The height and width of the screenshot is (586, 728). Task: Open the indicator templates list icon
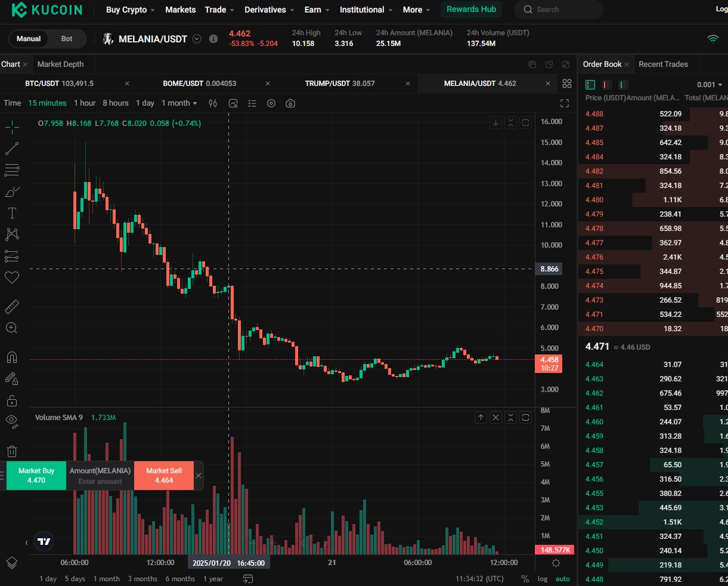(x=252, y=103)
